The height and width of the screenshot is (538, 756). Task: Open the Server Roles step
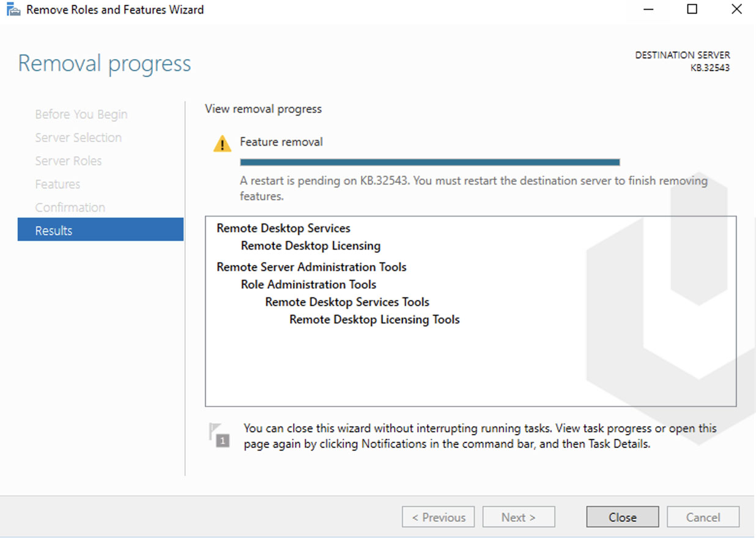68,160
